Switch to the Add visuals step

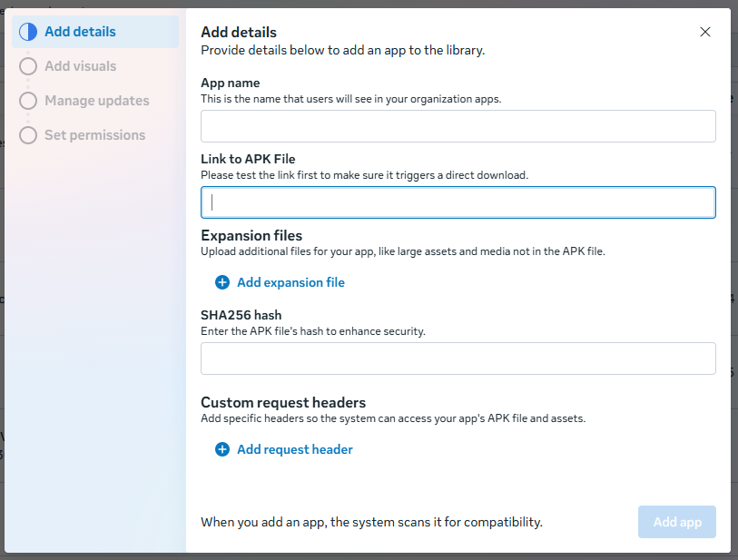[80, 66]
